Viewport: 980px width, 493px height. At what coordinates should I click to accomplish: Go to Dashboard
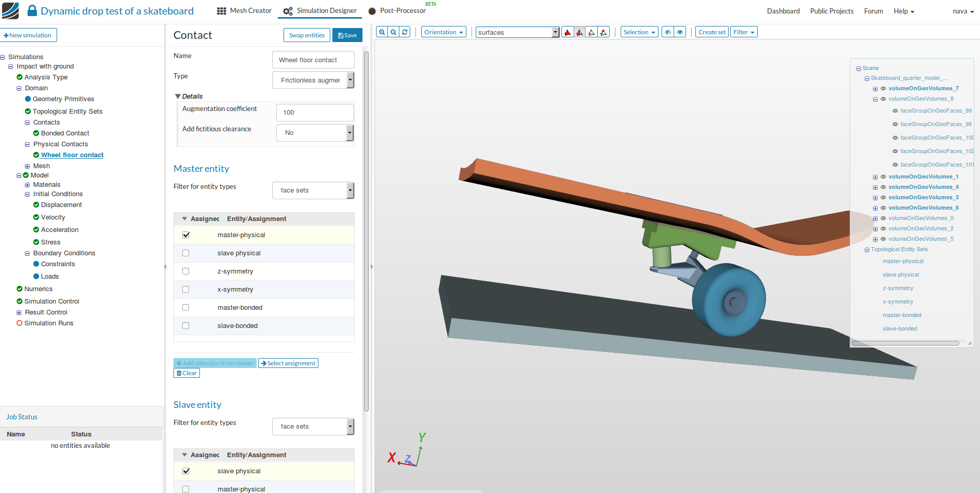click(x=783, y=11)
